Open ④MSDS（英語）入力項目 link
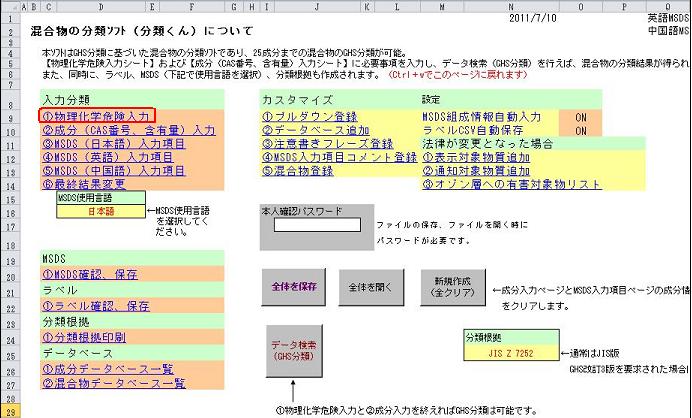The height and width of the screenshot is (418, 692). tap(108, 157)
